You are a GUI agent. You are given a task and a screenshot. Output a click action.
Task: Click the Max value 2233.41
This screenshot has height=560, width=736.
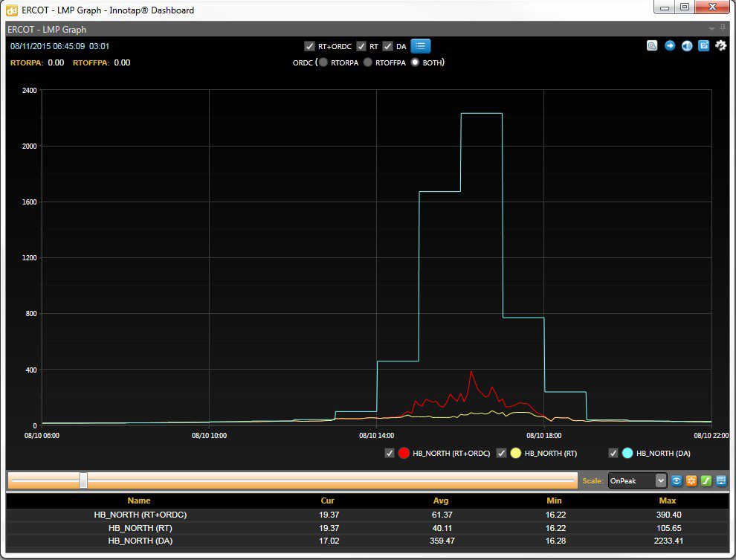668,541
